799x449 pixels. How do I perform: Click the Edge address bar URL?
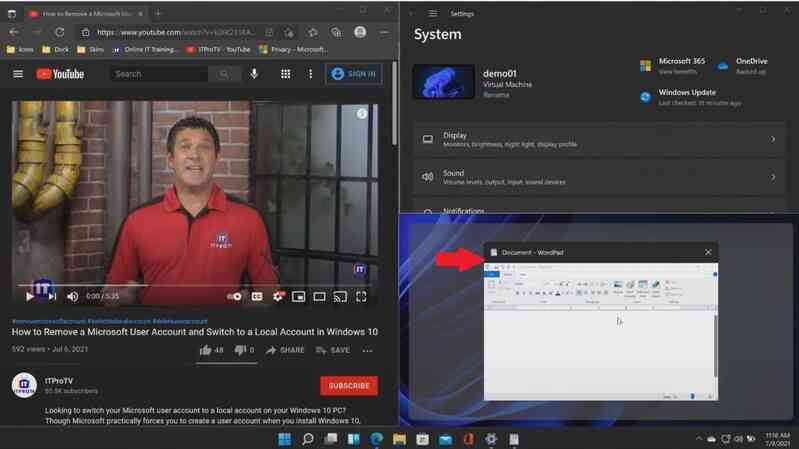click(176, 32)
